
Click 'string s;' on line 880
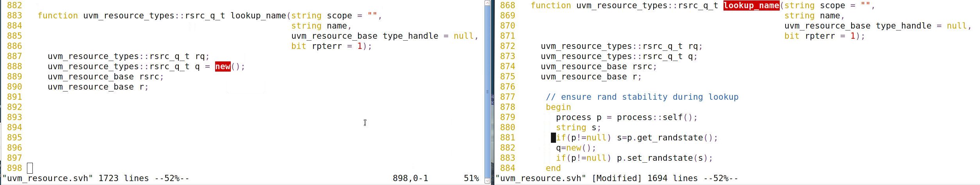(579, 128)
